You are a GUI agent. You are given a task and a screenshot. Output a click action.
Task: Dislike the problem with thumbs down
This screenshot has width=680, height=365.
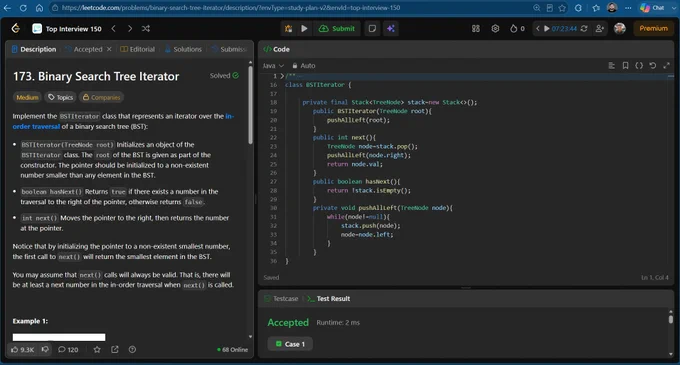point(45,349)
